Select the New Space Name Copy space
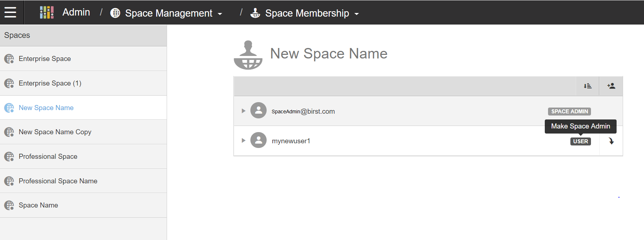644x240 pixels. point(55,132)
